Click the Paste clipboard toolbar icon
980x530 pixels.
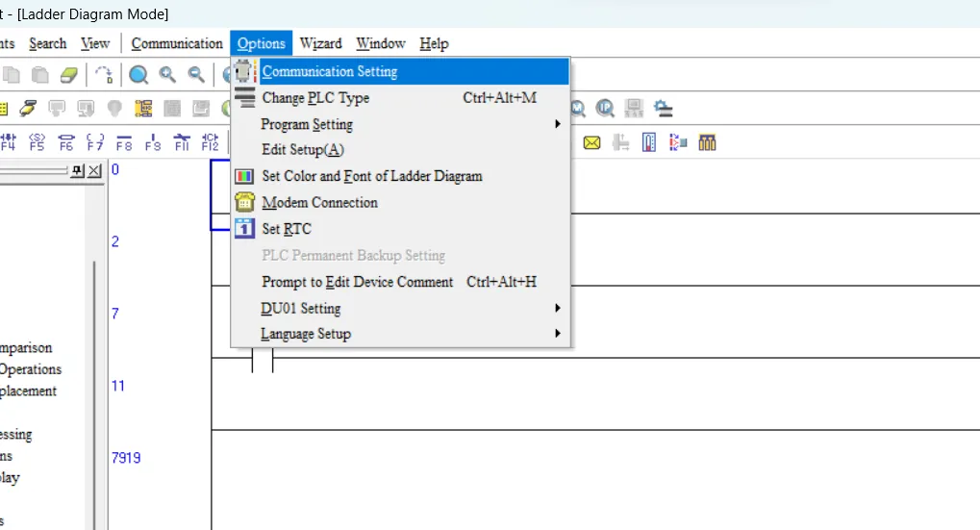click(x=40, y=75)
